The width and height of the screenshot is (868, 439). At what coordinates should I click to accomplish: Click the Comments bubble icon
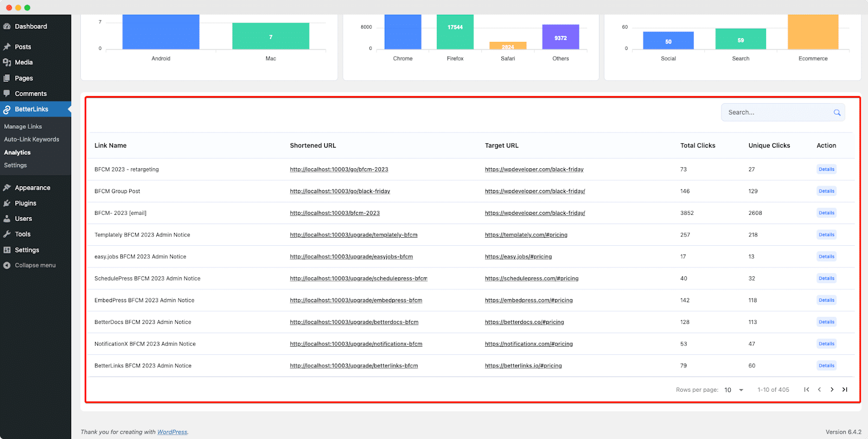pos(7,93)
